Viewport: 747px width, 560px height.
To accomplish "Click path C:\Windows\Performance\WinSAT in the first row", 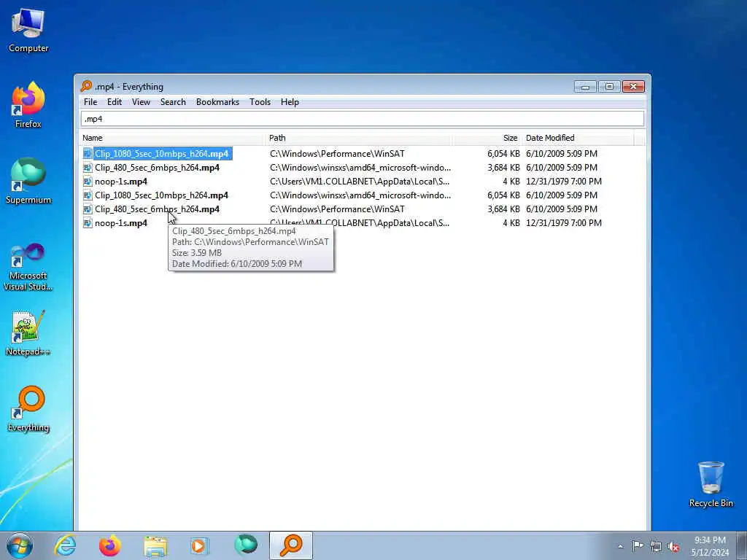I will [x=337, y=153].
